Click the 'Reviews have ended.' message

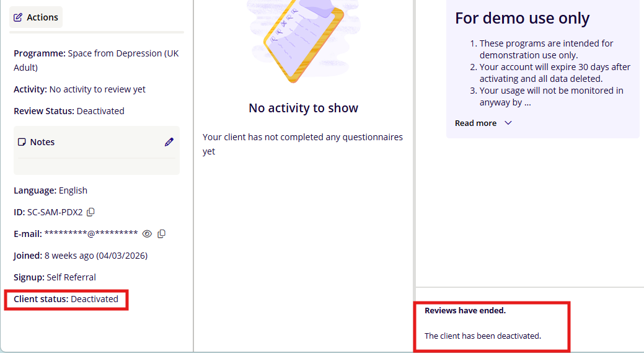[465, 310]
